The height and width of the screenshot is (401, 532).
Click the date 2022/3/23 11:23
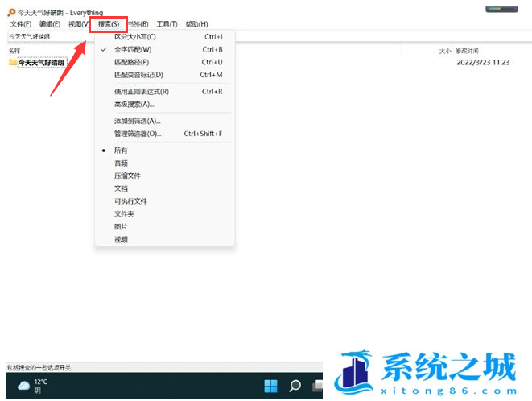point(483,63)
